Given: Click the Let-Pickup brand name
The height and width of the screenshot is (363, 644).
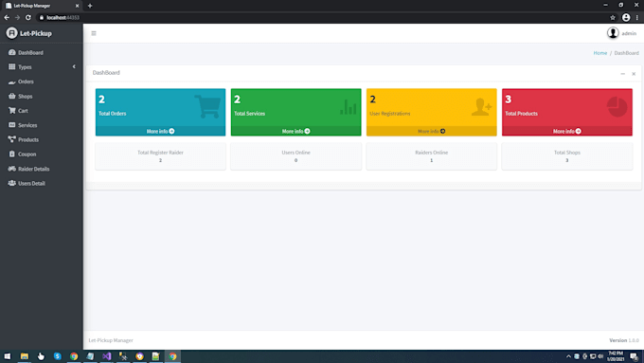Looking at the screenshot, I should click(x=36, y=33).
